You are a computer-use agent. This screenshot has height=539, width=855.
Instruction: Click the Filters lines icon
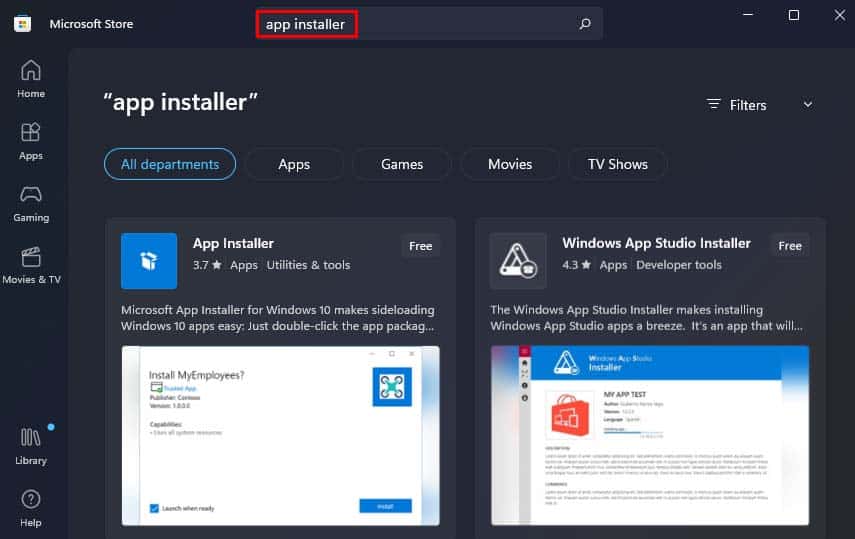point(714,104)
